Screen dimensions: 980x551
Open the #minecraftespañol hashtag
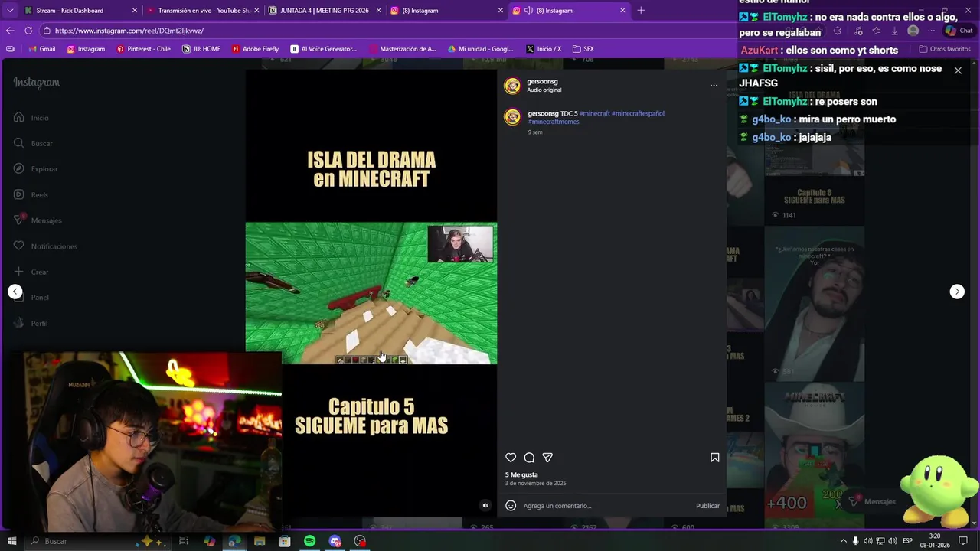(638, 113)
